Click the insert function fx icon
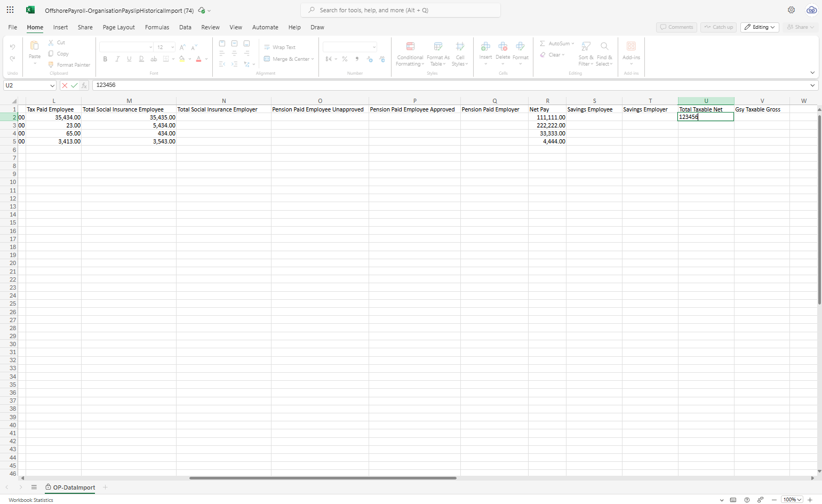822x504 pixels. tap(84, 85)
